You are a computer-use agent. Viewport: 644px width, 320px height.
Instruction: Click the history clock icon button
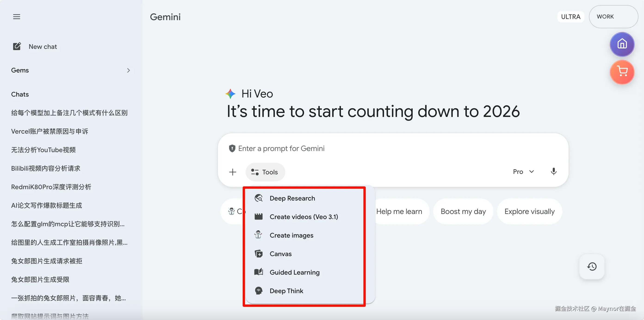592,267
